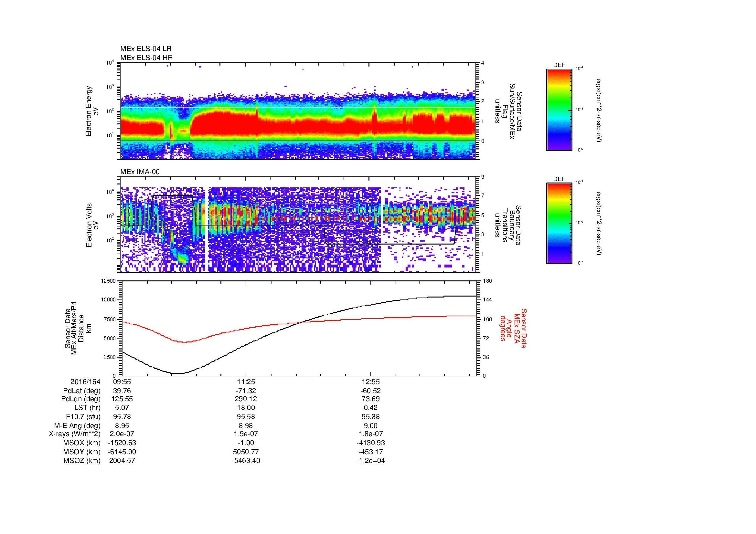Click the red 'MEx SZA Angle degrees' axis label
Image resolution: width=756 pixels, height=534 pixels.
pos(513,328)
